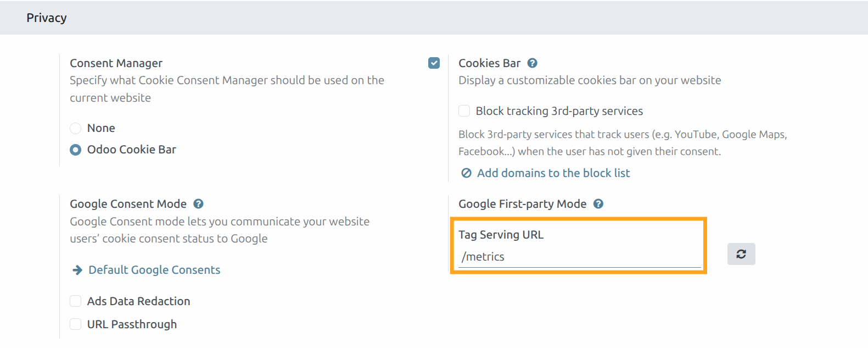Click the Consent Manager setting title
Screen dimensions: 868x348
click(x=116, y=63)
